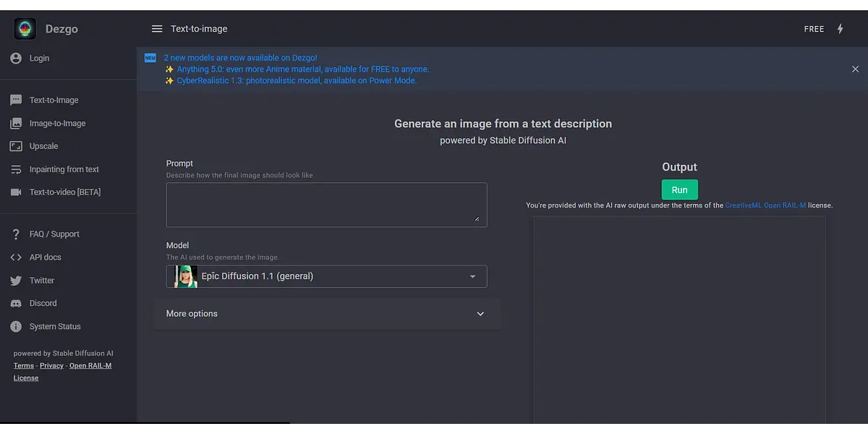Viewport: 868px width, 434px height.
Task: Click the FREE mode label
Action: pyautogui.click(x=814, y=29)
